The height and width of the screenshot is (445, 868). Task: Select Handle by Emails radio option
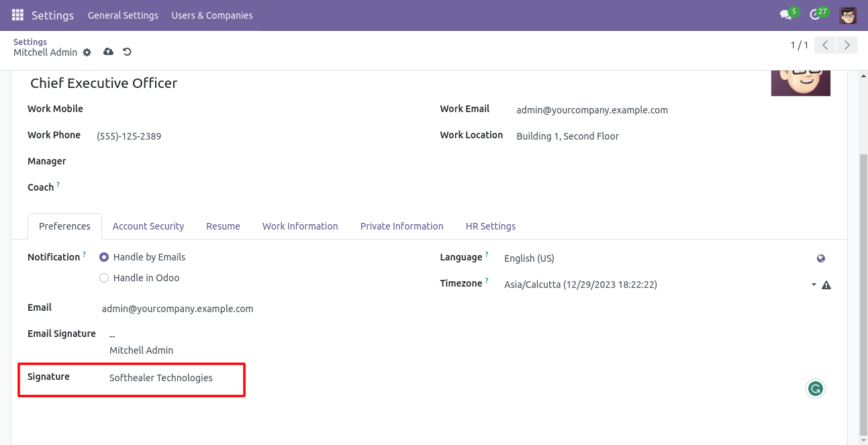(x=104, y=257)
